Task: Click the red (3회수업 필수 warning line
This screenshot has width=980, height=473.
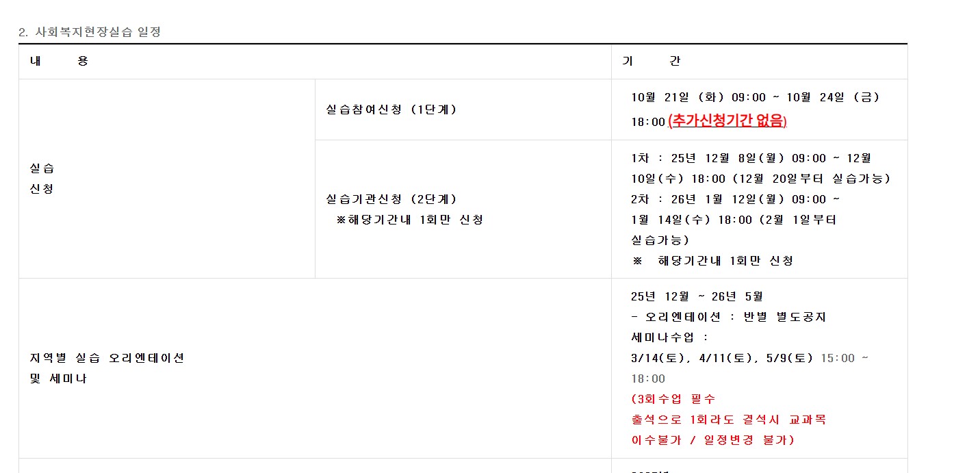Action: click(x=673, y=399)
